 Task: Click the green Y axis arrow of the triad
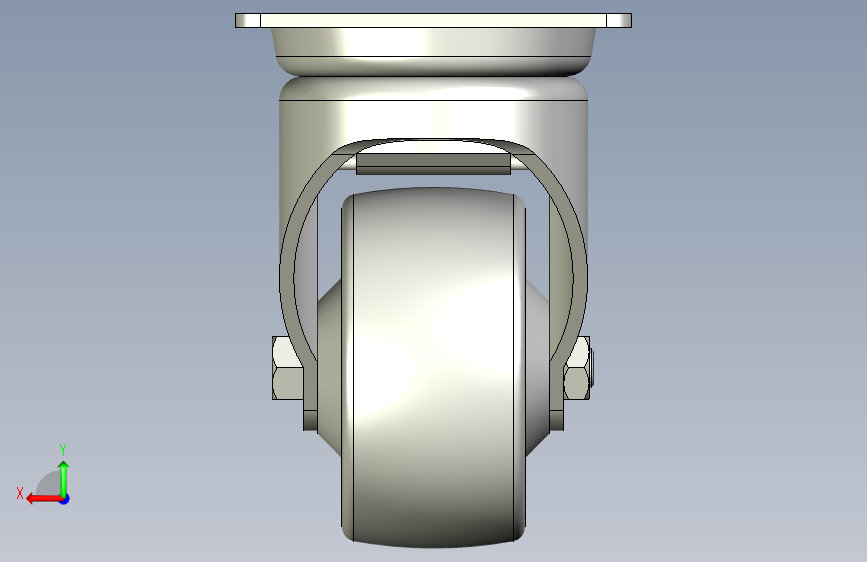click(x=64, y=478)
